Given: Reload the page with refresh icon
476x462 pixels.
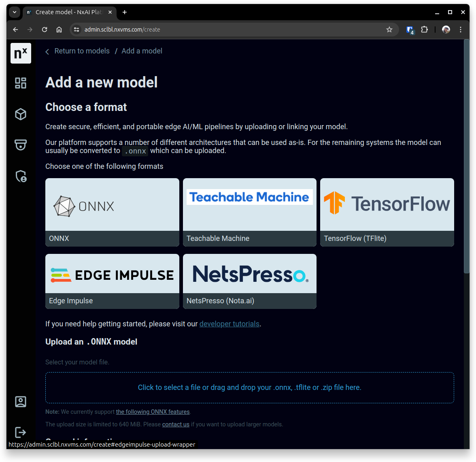Looking at the screenshot, I should 45,30.
